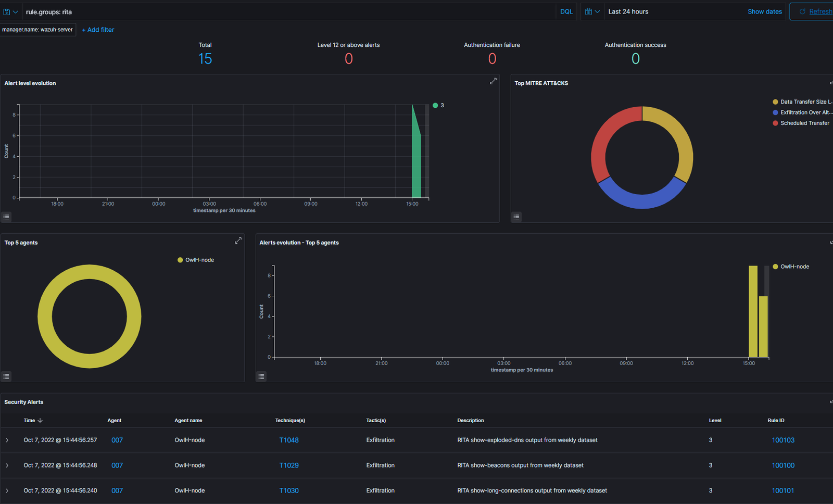
Task: Maximize the Top 5 agents panel
Action: 238,241
